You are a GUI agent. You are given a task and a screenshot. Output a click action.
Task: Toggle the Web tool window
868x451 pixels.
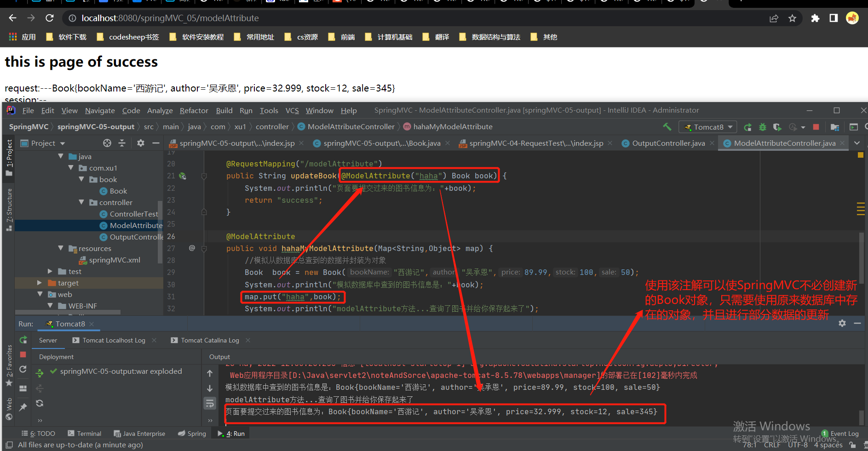pyautogui.click(x=9, y=409)
